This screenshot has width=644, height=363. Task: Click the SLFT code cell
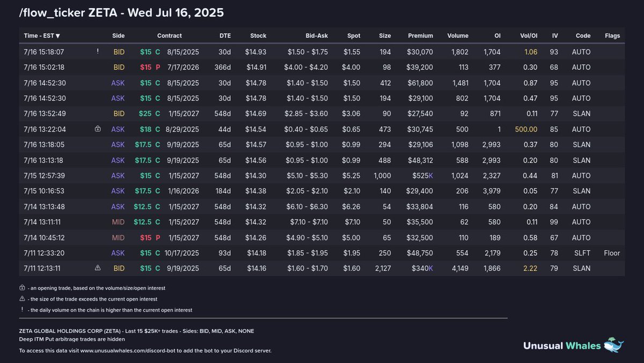coord(582,253)
